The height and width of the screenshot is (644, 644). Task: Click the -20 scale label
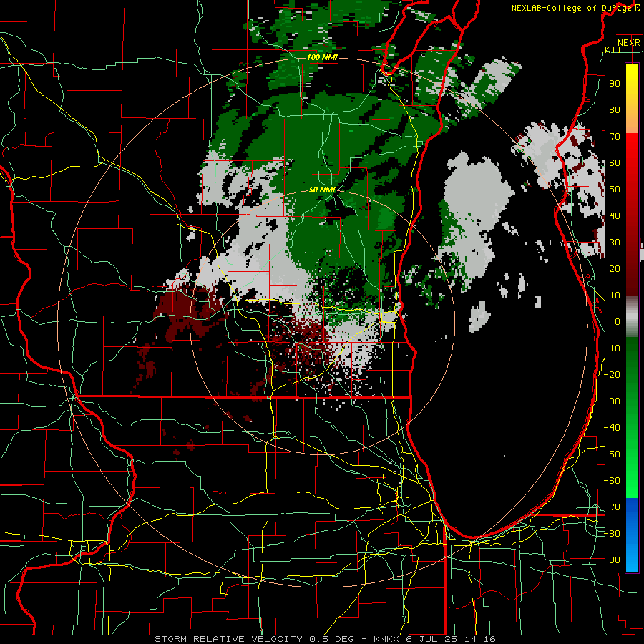click(x=612, y=374)
